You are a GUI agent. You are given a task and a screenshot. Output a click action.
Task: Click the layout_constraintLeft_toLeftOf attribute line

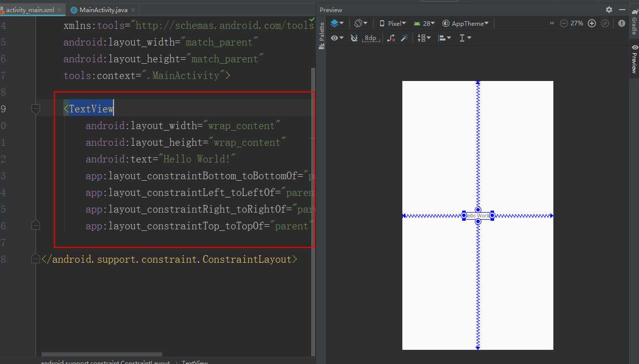click(200, 192)
